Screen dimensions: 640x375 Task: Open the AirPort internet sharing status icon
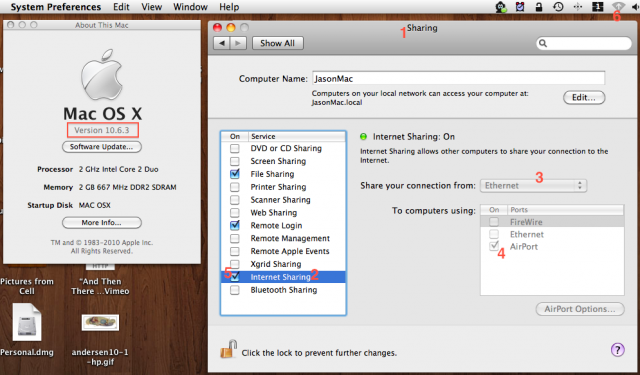tap(618, 7)
